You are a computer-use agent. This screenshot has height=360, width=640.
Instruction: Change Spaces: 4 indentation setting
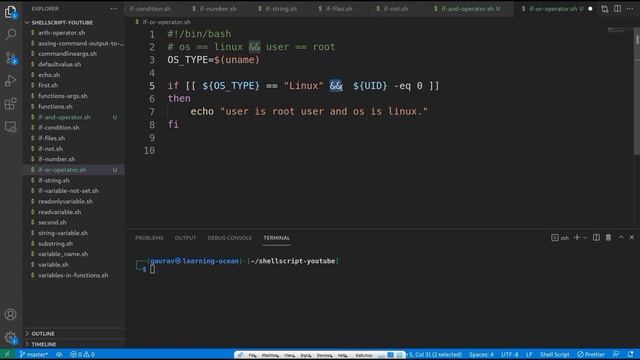point(481,354)
